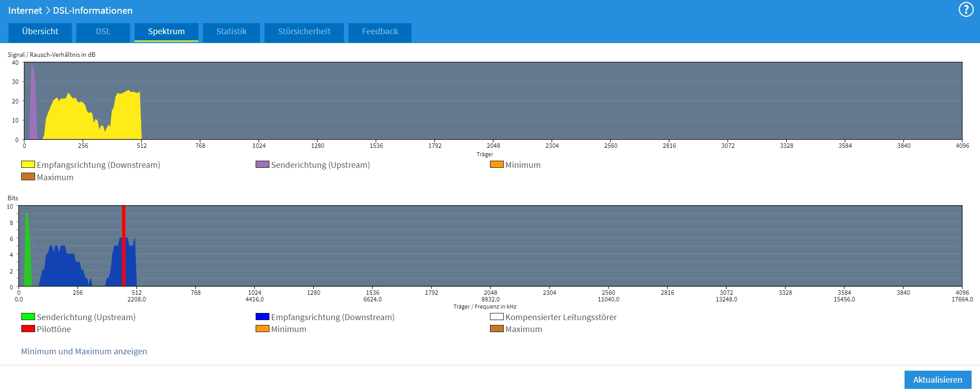Viewport: 980px width, 392px height.
Task: Click the 'DSL-Informationen' header title
Action: (x=93, y=10)
